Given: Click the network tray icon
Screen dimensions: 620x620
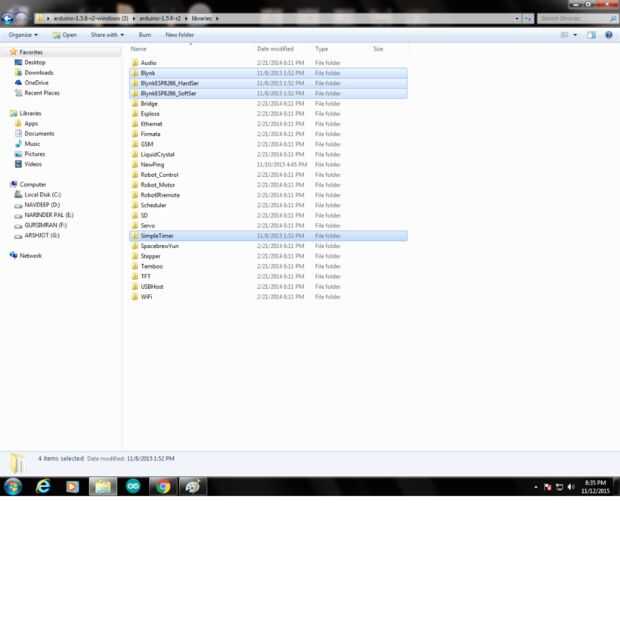Looking at the screenshot, I should (x=560, y=487).
